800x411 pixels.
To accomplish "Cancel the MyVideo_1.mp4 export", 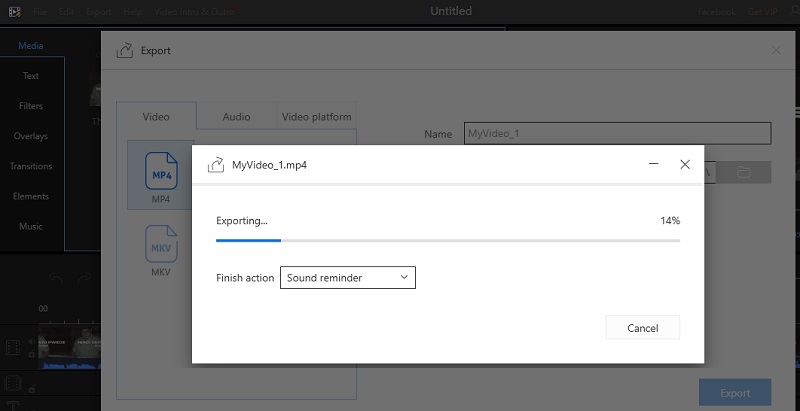I will [x=642, y=328].
